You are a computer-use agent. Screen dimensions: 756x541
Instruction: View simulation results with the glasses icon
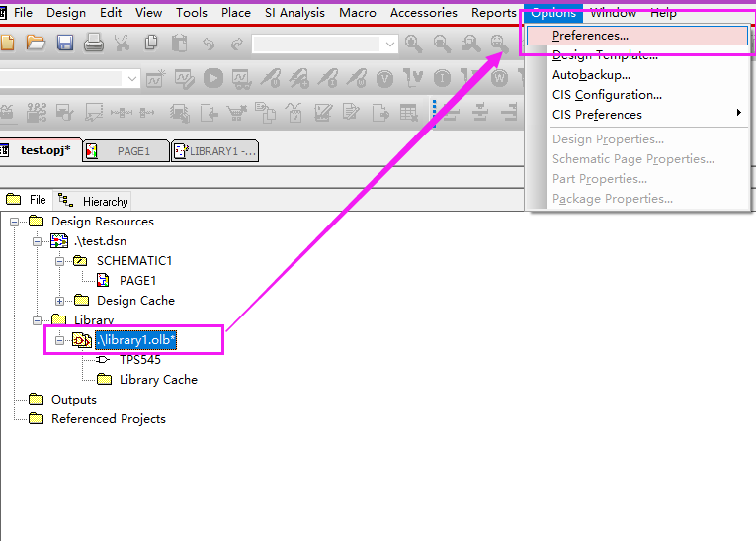(x=241, y=79)
